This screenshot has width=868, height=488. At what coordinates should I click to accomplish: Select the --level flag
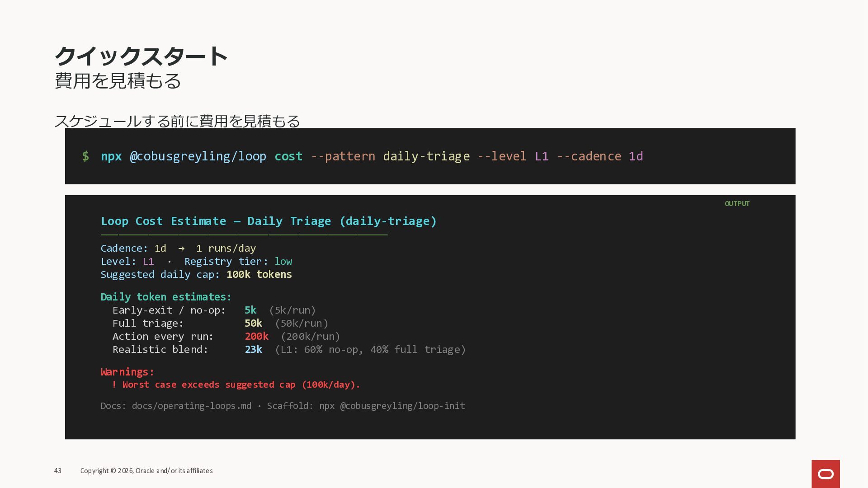coord(502,156)
